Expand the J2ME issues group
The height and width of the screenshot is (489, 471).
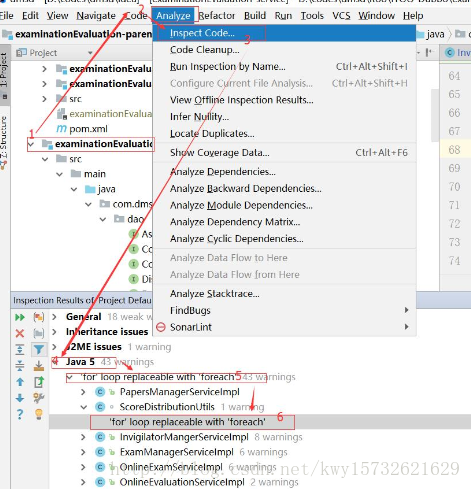(x=55, y=347)
